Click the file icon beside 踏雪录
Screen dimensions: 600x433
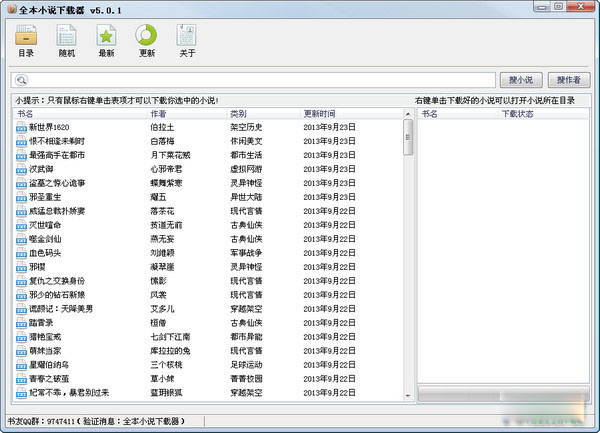pyautogui.click(x=21, y=323)
